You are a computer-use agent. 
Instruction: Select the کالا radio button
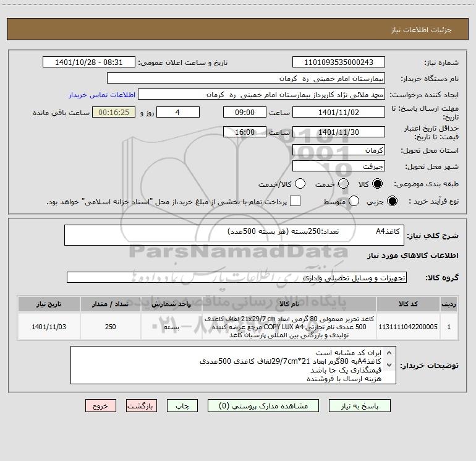(377, 184)
